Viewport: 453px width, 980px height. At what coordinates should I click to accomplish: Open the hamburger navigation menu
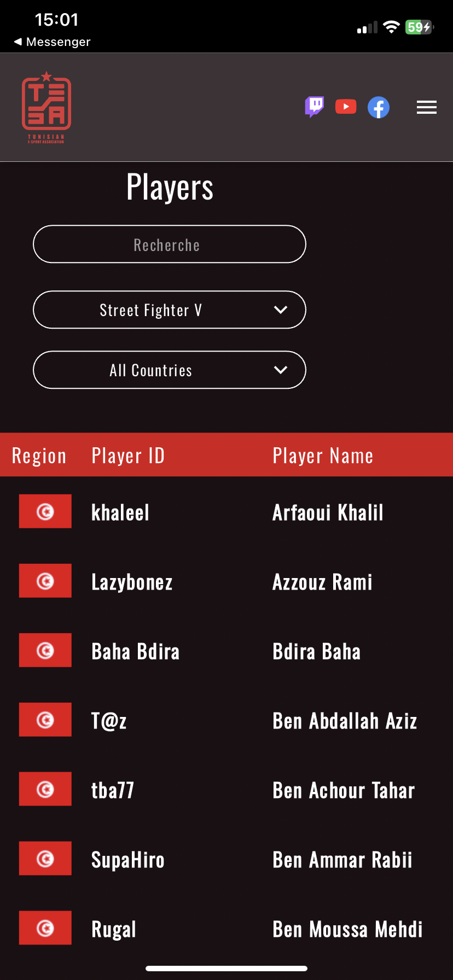426,107
